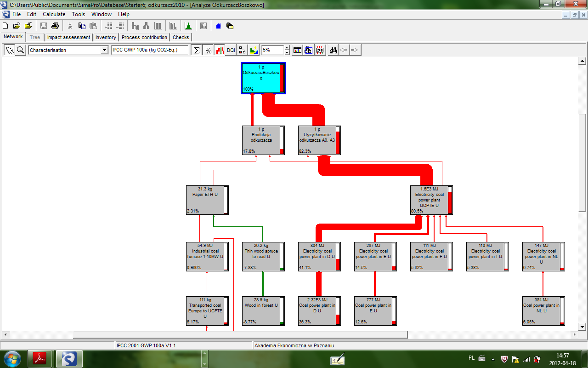588x368 pixels.
Task: Select the arrow pointer tool
Action: (x=10, y=50)
